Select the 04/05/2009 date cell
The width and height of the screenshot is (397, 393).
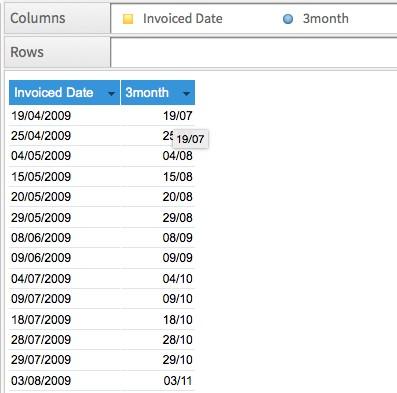point(64,156)
